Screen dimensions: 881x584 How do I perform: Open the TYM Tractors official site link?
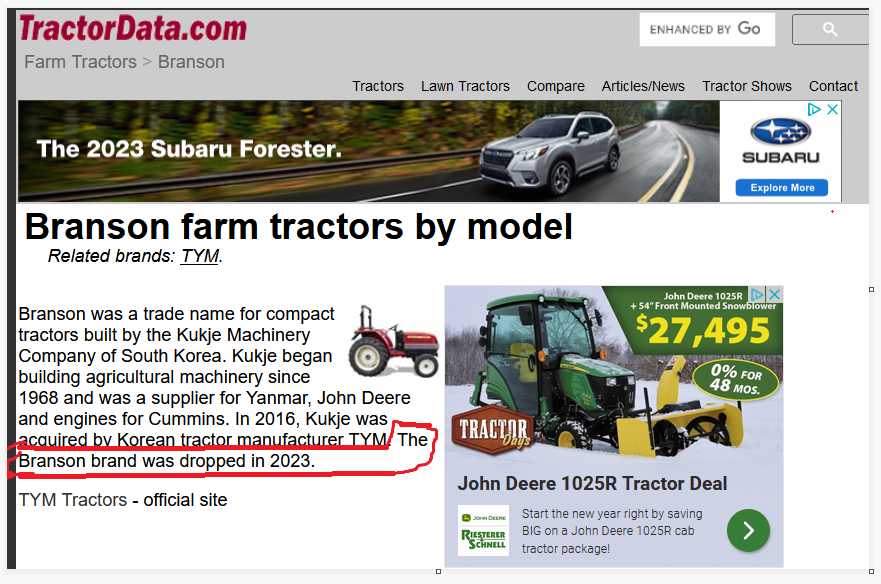73,500
